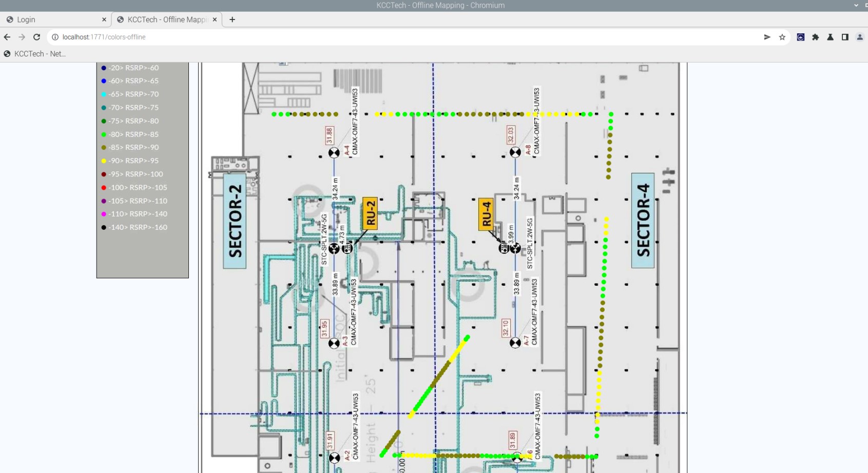Click the 32.10 value label

[x=506, y=328]
